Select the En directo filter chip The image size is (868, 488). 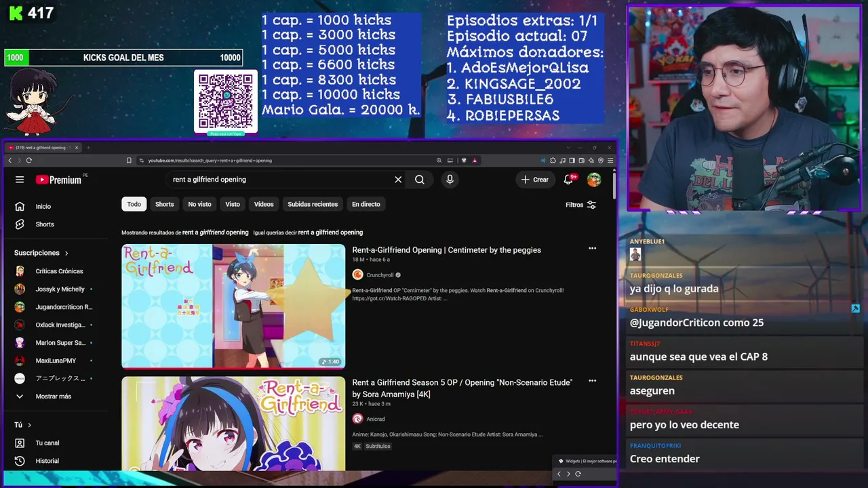click(366, 204)
